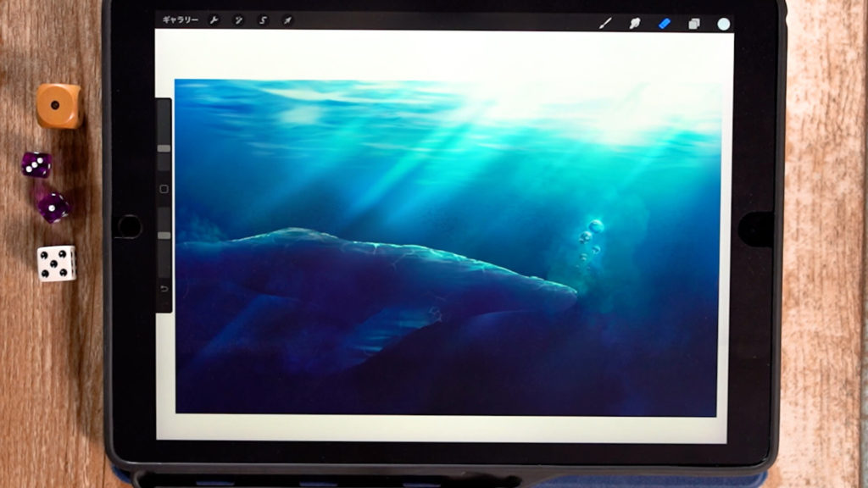Activate the Selection S-shaped tool
868x488 pixels.
(x=263, y=20)
